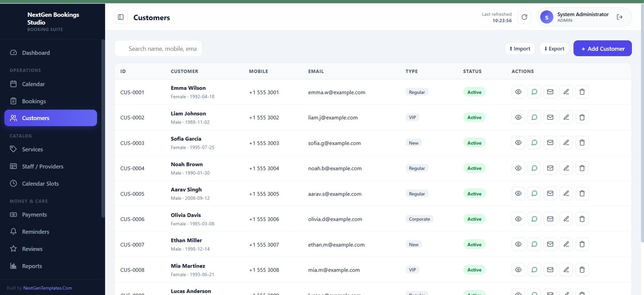Viewport: 644px width, 295px height.
Task: Click the System Administrator avatar
Action: (x=547, y=17)
